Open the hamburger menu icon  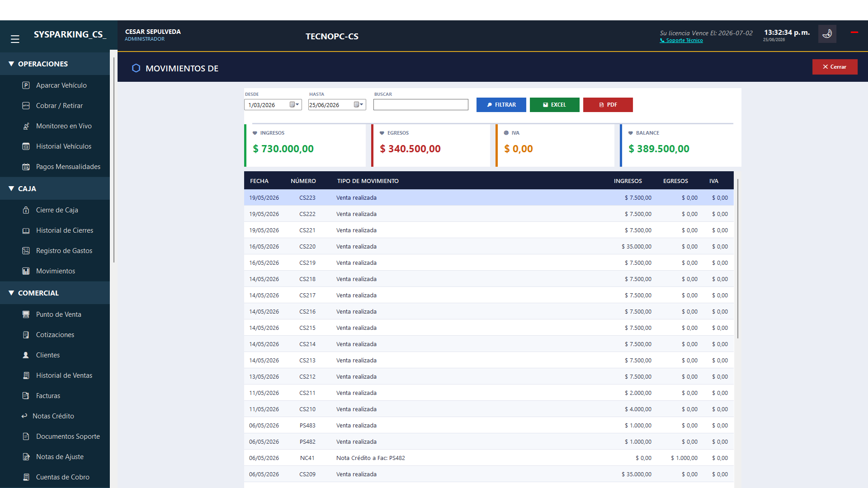(x=15, y=39)
